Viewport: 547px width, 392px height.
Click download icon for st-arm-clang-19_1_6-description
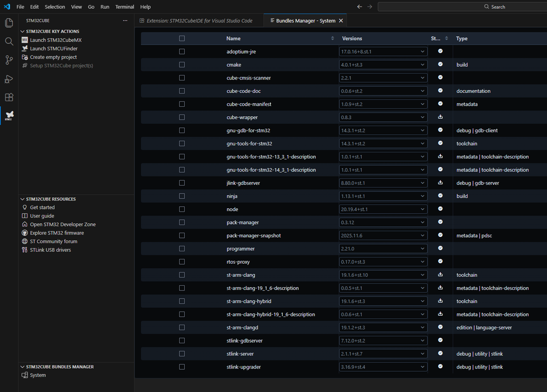[x=440, y=288]
